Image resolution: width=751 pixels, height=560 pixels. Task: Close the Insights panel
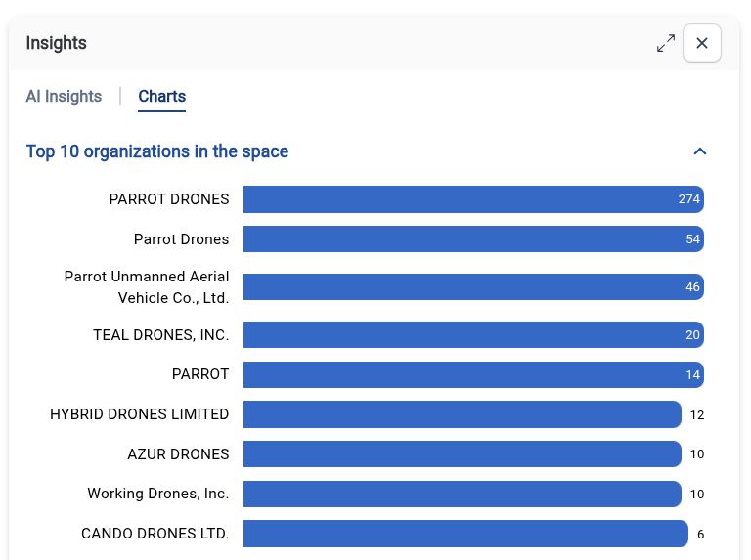(702, 43)
